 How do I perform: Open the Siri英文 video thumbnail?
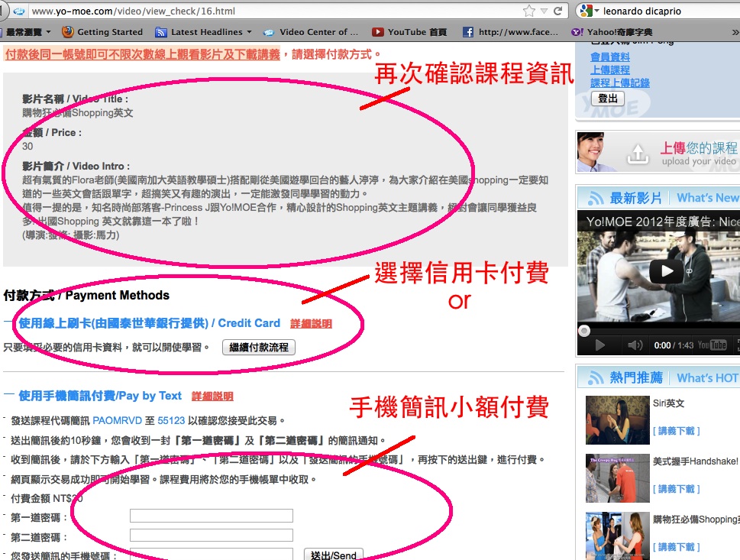click(617, 420)
